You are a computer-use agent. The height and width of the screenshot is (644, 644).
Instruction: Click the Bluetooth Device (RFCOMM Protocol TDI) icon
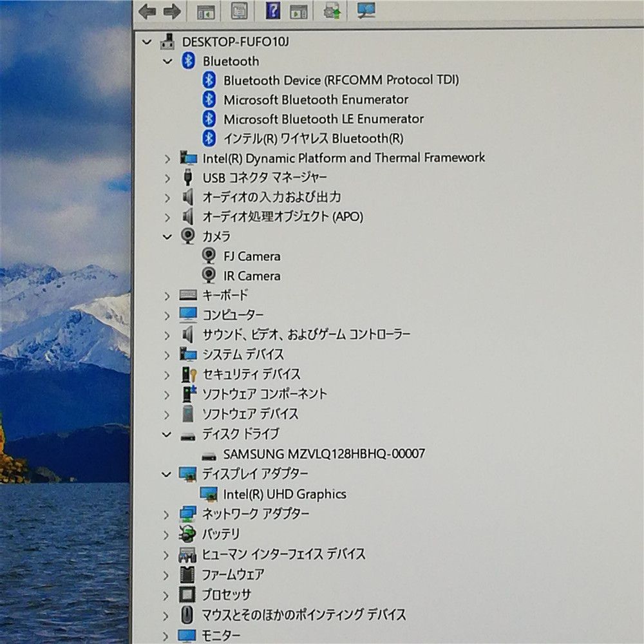coord(209,80)
